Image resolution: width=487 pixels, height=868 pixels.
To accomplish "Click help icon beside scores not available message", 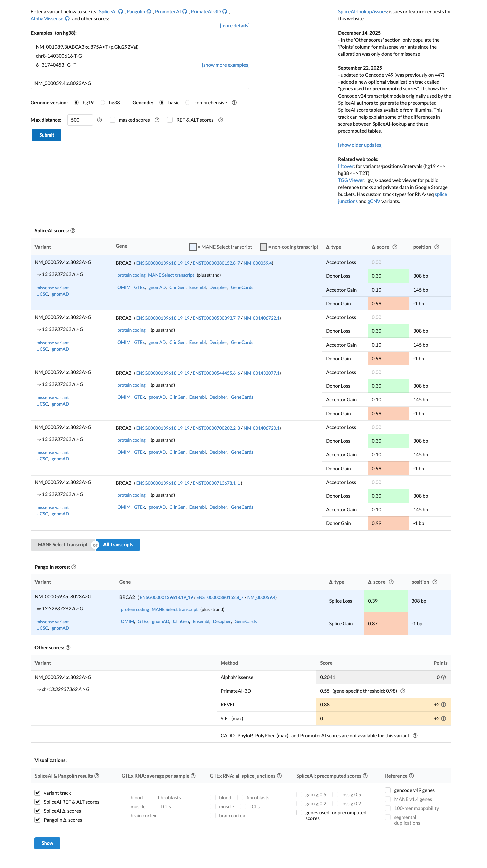I will 415,736.
